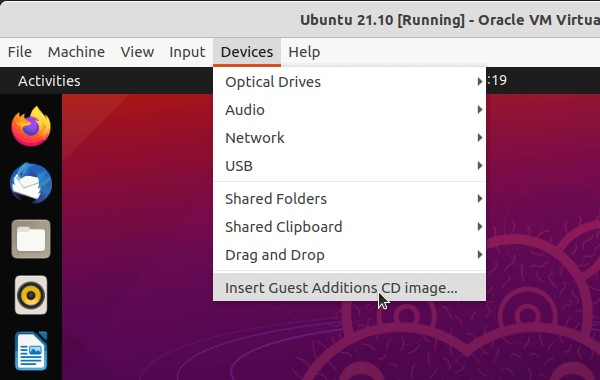
Task: Expand the Network submenu
Action: coord(350,138)
